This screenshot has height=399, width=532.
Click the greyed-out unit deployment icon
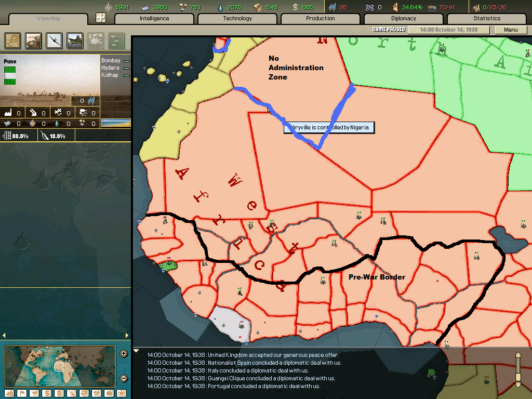[116, 41]
